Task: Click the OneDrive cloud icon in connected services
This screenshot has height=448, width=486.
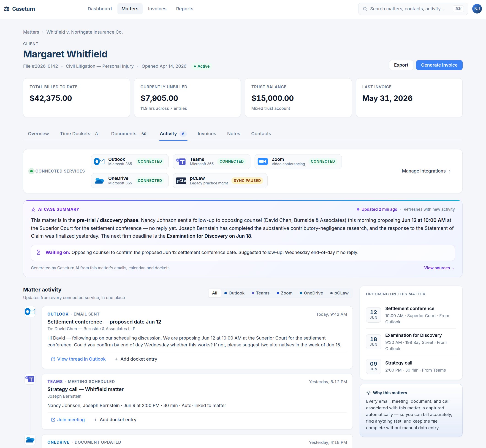Action: point(99,181)
